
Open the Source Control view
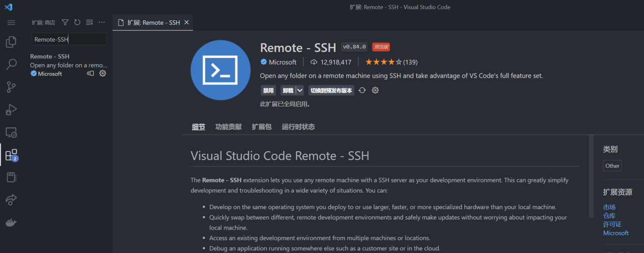(11, 87)
